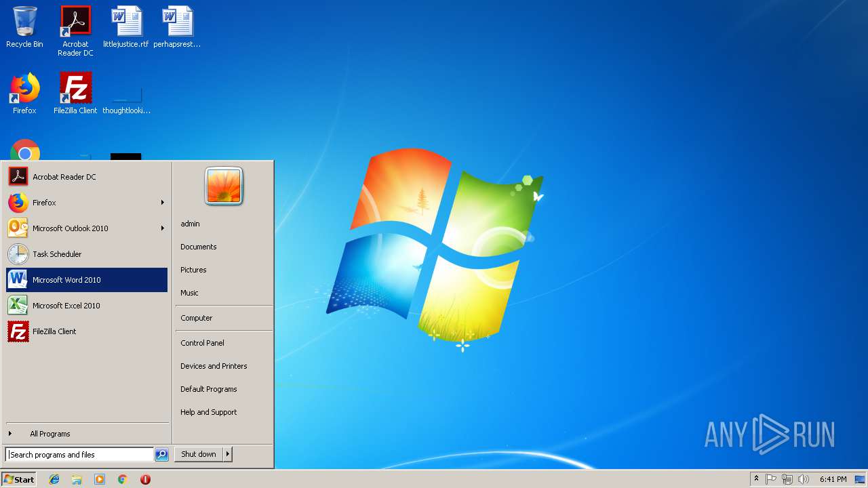This screenshot has width=868, height=488.
Task: Launch Microsoft Excel 2010 from the Start menu
Action: (87, 306)
